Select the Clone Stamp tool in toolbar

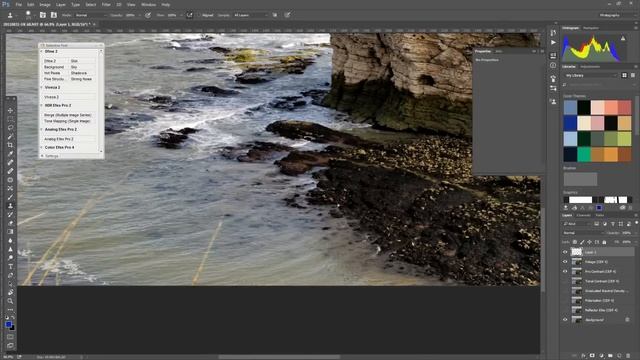[10, 206]
